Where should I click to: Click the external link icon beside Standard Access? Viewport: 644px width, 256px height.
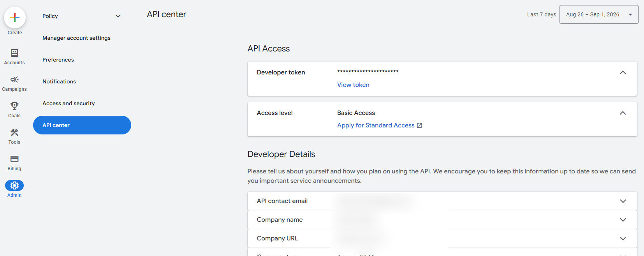coord(419,125)
